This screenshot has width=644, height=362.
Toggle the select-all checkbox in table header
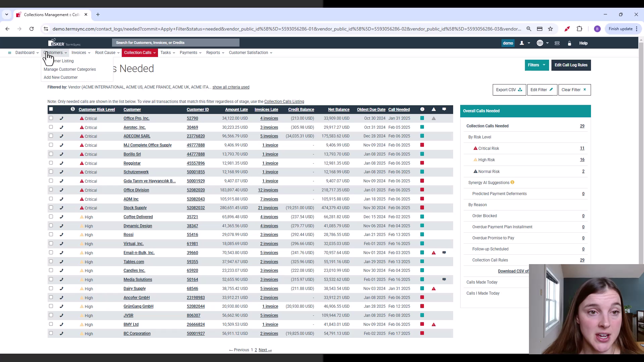(51, 109)
